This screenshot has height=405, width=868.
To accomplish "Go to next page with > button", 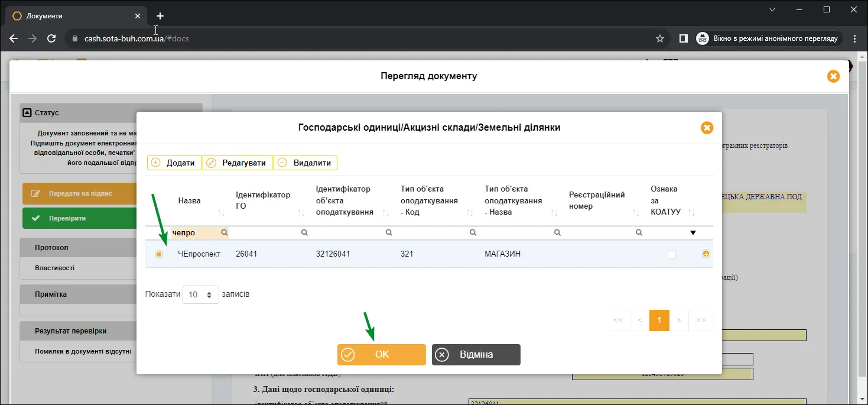I will click(679, 320).
